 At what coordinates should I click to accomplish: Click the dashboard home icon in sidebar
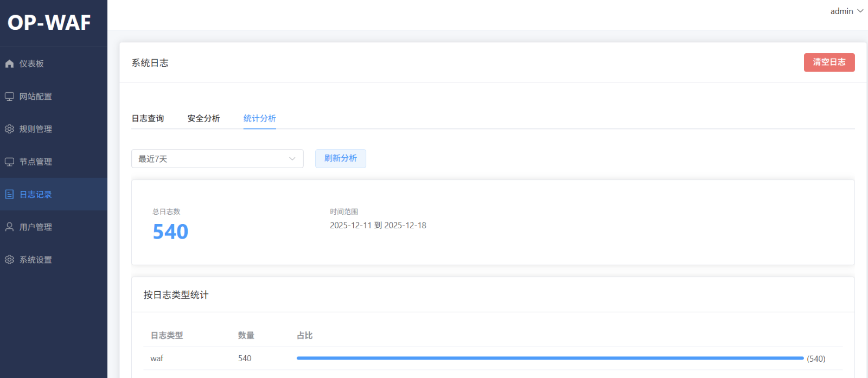(9, 64)
